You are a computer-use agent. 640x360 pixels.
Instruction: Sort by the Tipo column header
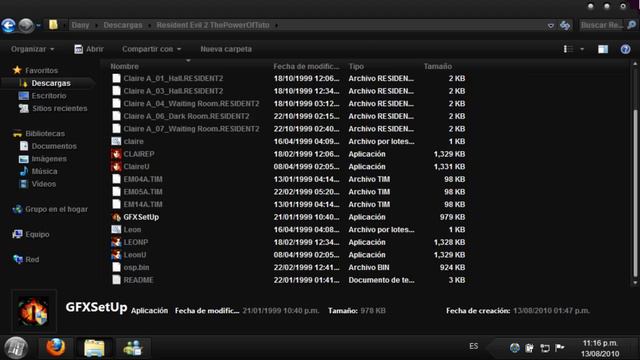pos(356,66)
